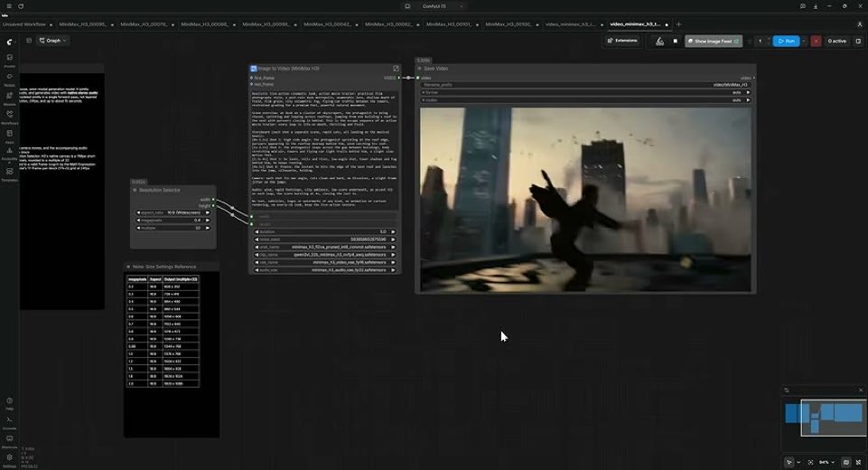Click the stop square icon in the toolbar
The height and width of the screenshot is (470, 868).
pyautogui.click(x=675, y=41)
